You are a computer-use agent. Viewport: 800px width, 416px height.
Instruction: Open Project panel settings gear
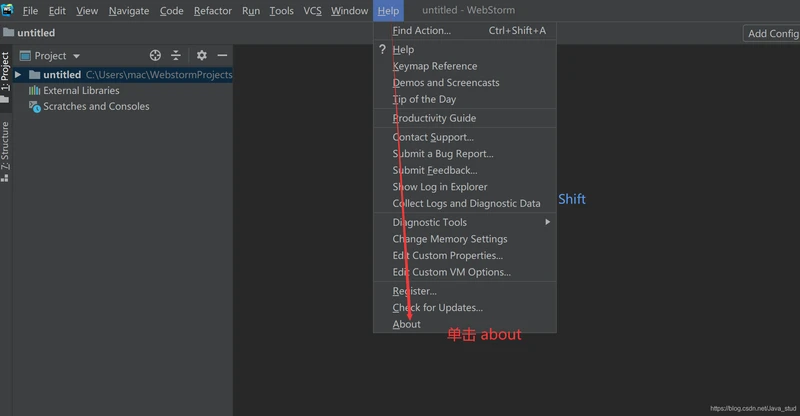[201, 56]
